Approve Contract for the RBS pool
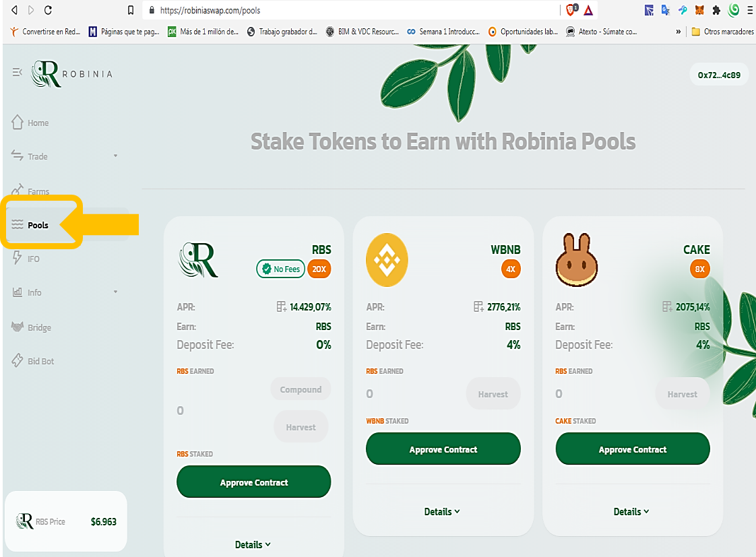 coord(253,482)
